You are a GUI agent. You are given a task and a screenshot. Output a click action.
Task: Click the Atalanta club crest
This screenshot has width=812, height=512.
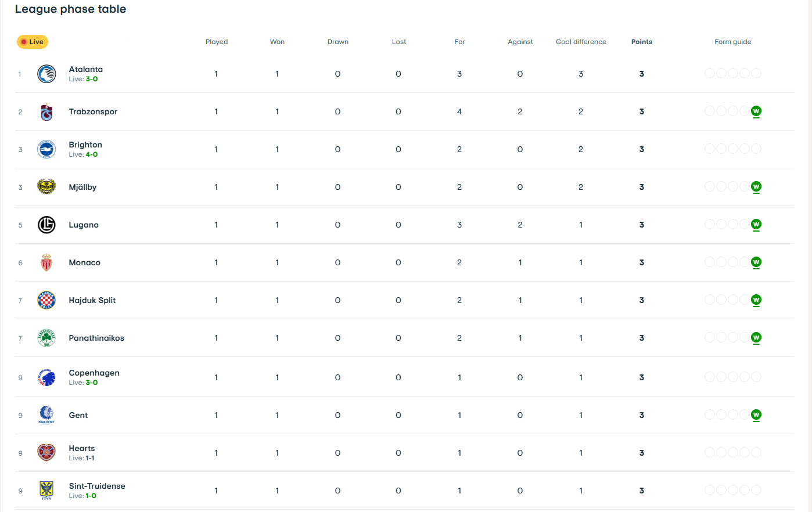click(46, 74)
